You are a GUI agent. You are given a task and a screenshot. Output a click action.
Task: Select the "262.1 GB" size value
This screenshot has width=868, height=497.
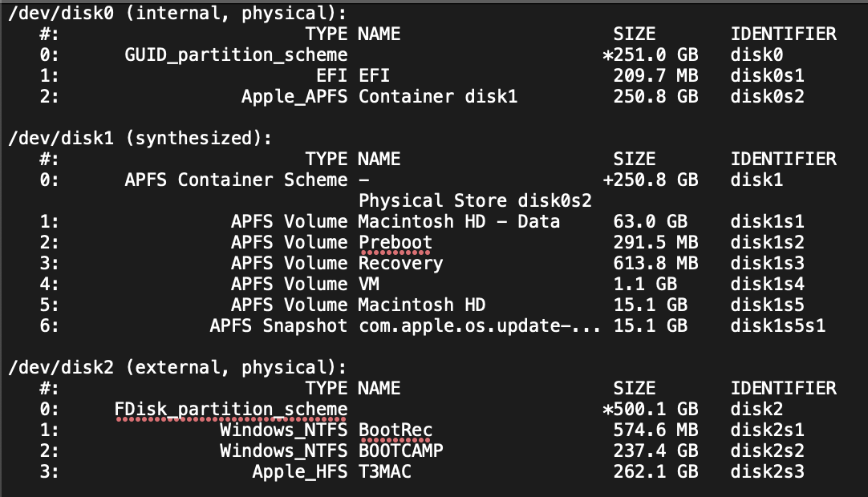click(655, 472)
